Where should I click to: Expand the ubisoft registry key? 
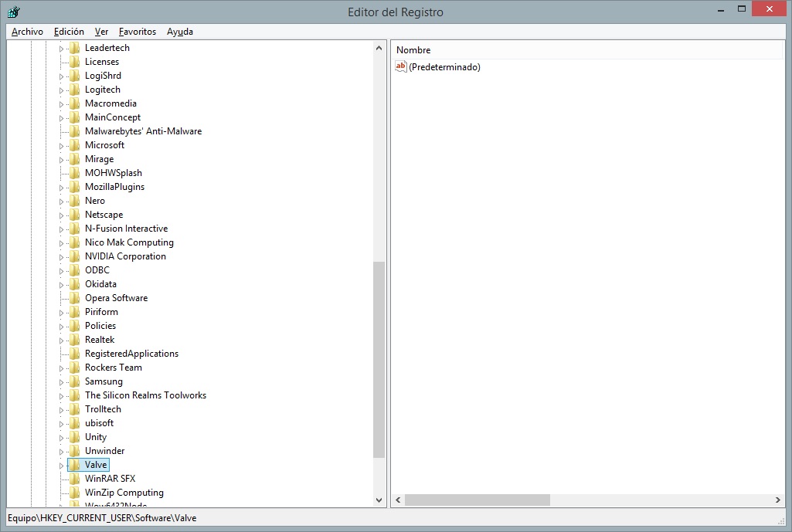click(x=61, y=424)
